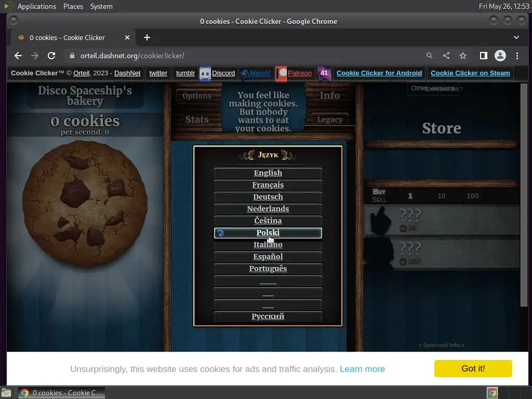Choose Português language
Screen dimensions: 532x399
coord(268,269)
